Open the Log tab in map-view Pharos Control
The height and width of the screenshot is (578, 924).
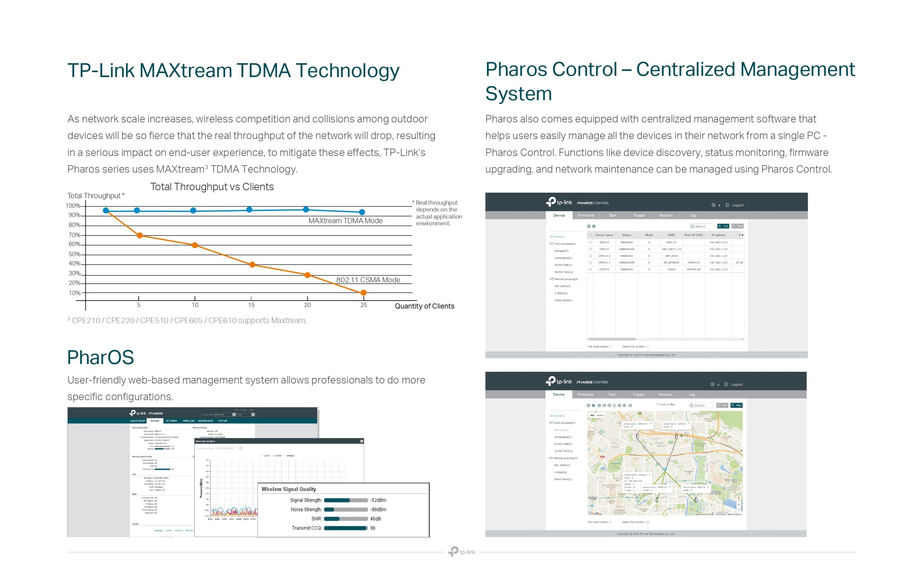(x=692, y=394)
